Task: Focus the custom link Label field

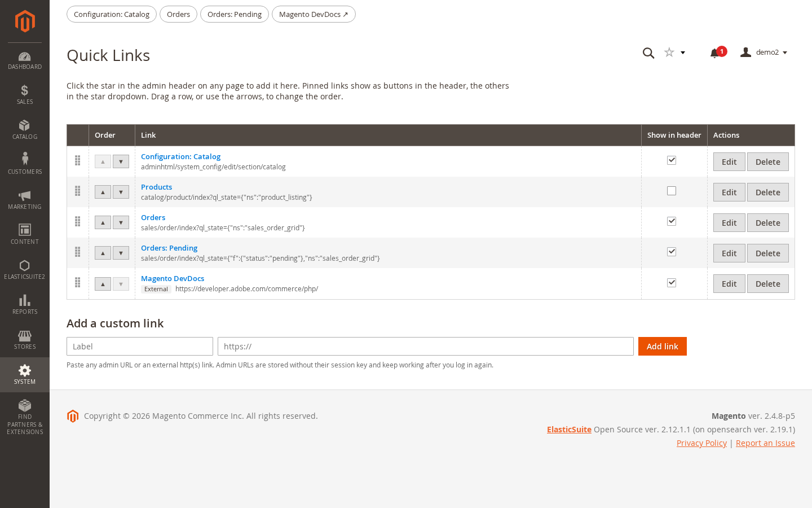Action: (140, 347)
